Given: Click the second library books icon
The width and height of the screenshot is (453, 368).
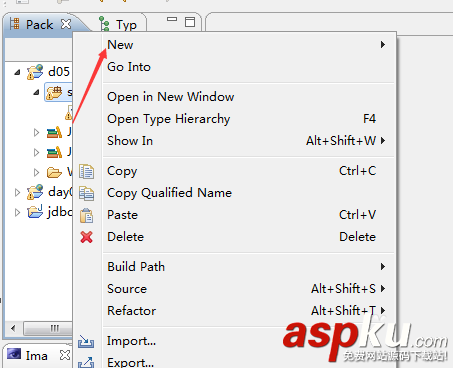Looking at the screenshot, I should tap(54, 152).
